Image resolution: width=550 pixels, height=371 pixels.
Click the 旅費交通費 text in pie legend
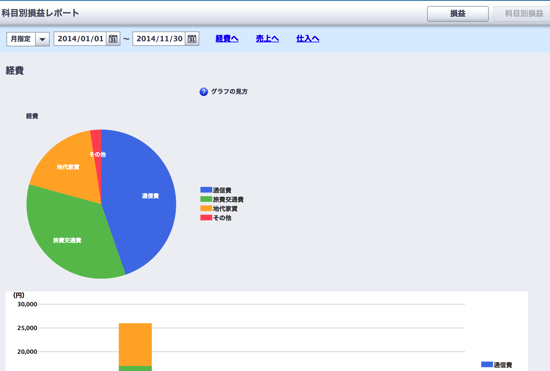coord(228,200)
